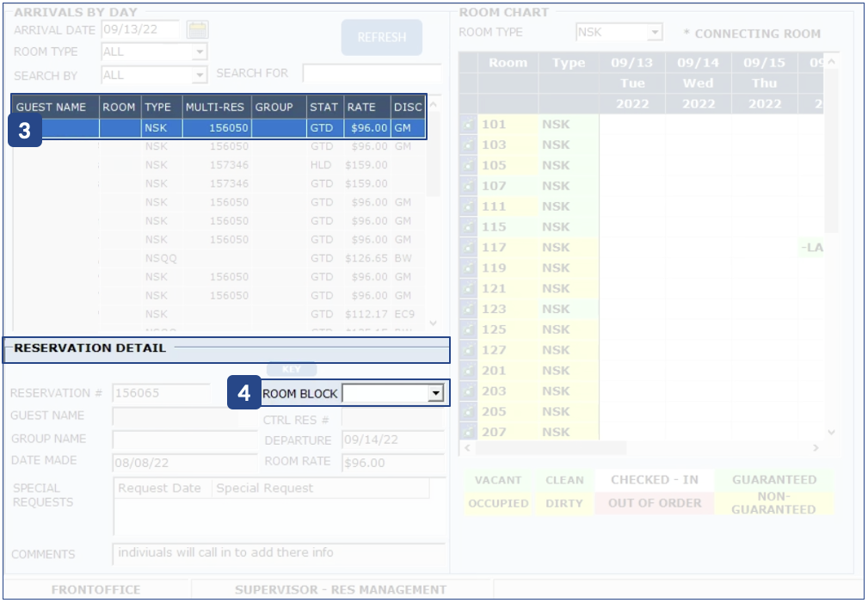This screenshot has width=868, height=603.
Task: Click the row icon beside room 101
Action: point(468,125)
